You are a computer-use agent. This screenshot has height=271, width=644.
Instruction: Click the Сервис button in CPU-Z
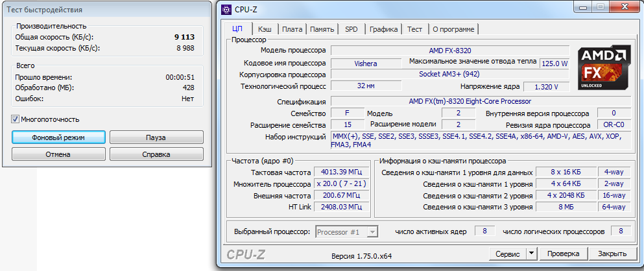tap(508, 253)
